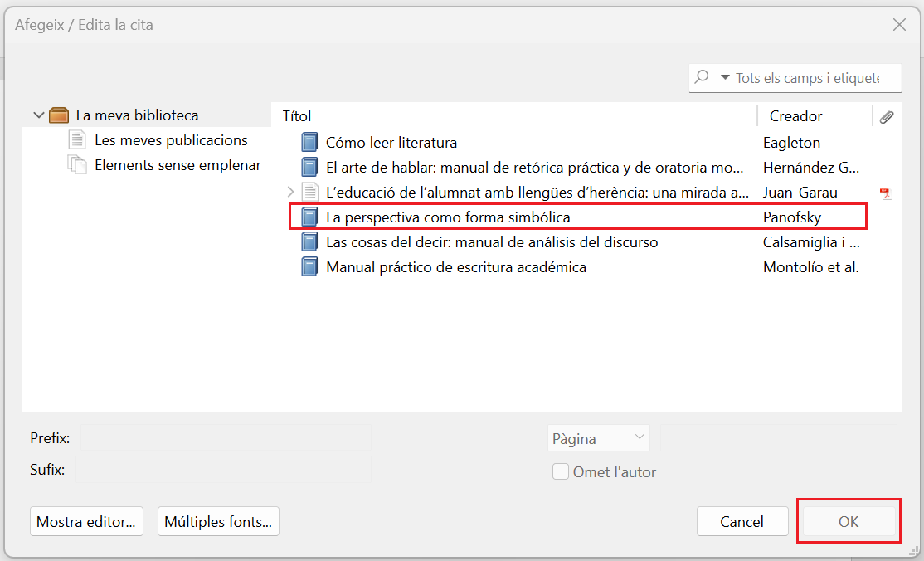Click the paperclip attachment column header
Screen dimensions: 924x561
pyautogui.click(x=887, y=116)
